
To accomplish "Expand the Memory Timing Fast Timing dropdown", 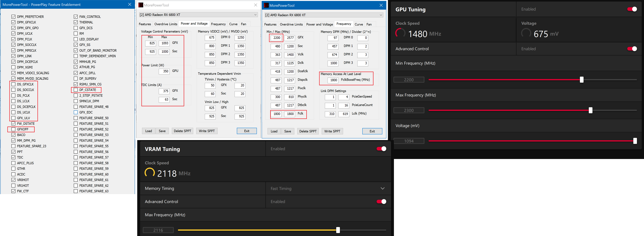I will tap(382, 189).
